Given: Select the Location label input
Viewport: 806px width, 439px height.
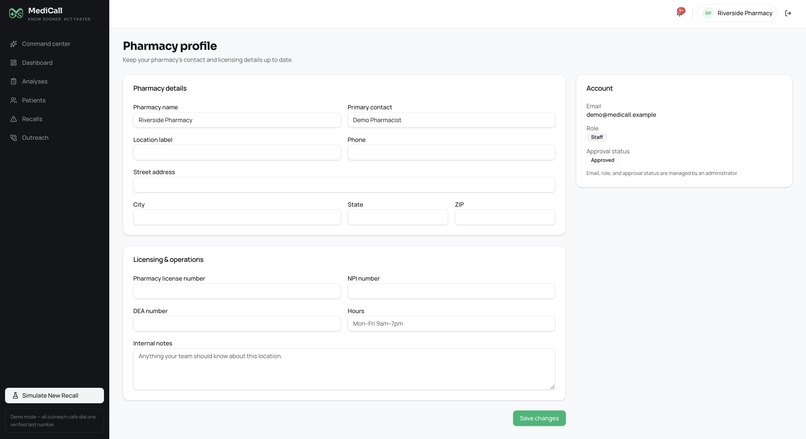Looking at the screenshot, I should pos(236,152).
